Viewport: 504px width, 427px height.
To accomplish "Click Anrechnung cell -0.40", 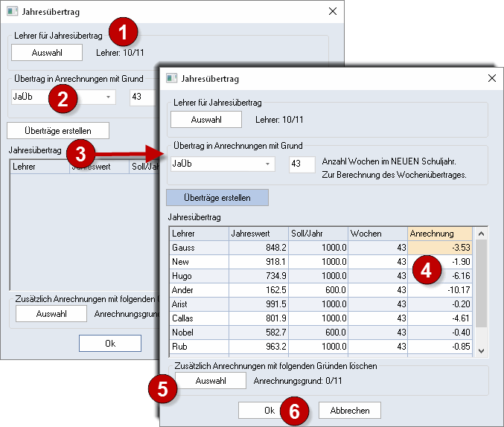I will tap(440, 333).
